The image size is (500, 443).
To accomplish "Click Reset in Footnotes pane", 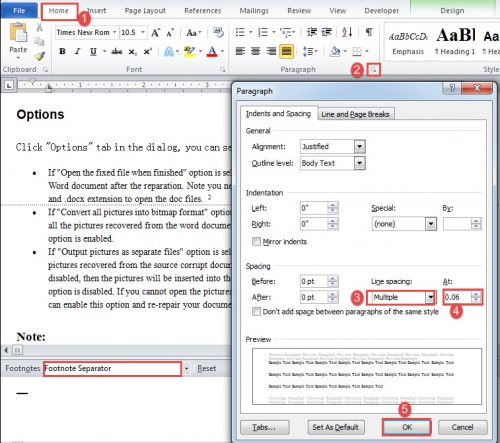I will pos(206,368).
